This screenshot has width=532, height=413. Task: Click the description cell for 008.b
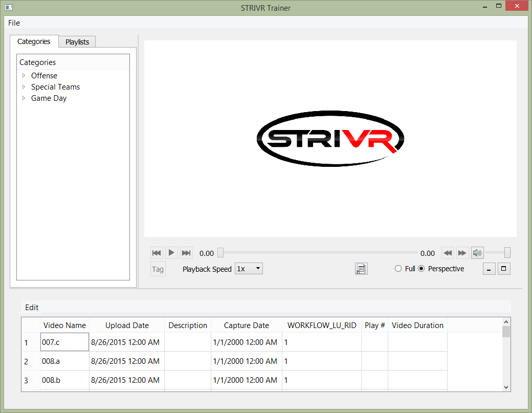188,380
